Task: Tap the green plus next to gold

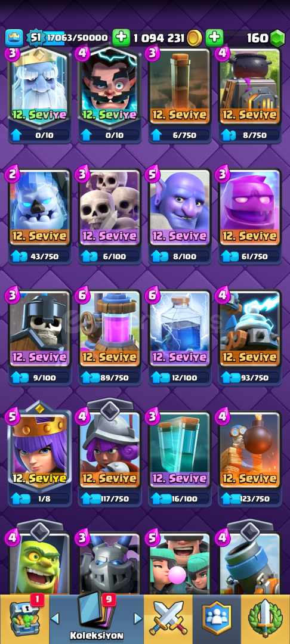Action: click(x=121, y=38)
